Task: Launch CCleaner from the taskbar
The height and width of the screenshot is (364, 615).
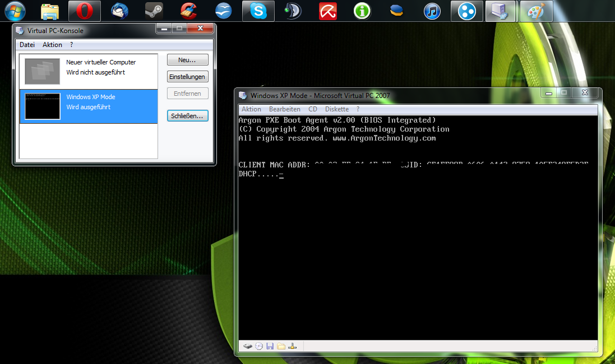Action: (x=189, y=11)
